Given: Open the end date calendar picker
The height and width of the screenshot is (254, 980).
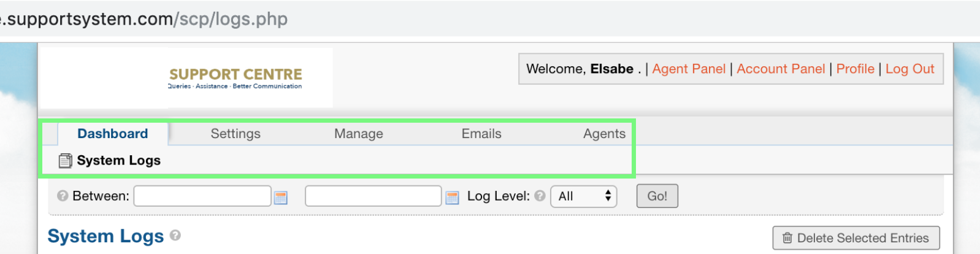Looking at the screenshot, I should tap(452, 198).
